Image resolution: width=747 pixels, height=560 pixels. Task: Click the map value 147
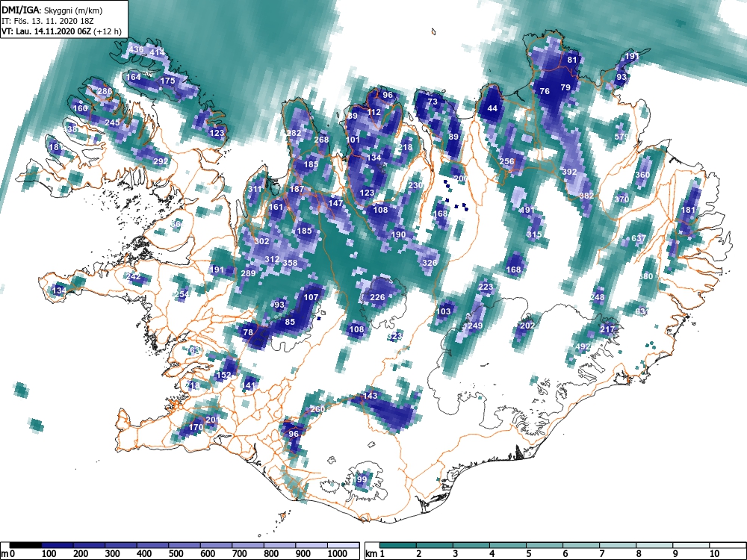(x=335, y=203)
